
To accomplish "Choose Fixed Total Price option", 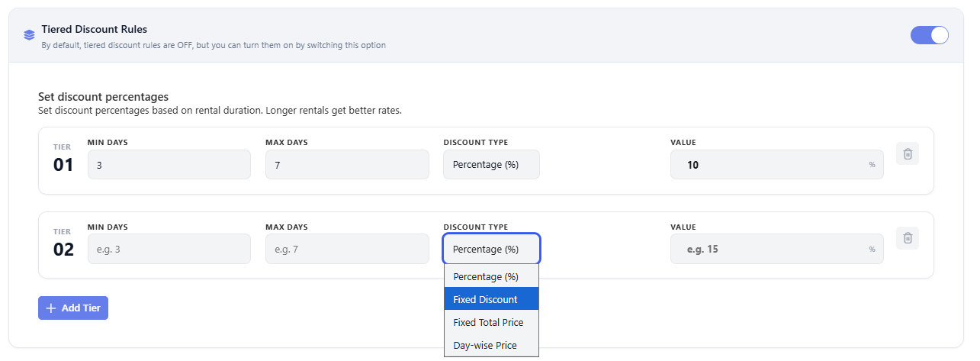I will [491, 322].
